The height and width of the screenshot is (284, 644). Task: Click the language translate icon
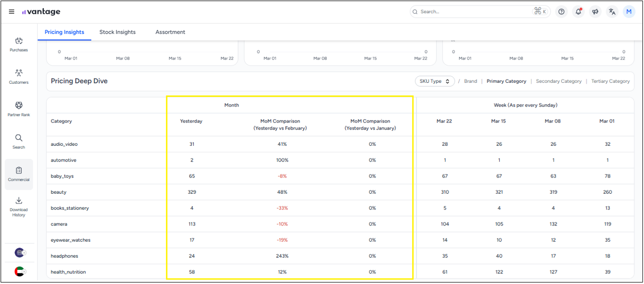tap(612, 12)
